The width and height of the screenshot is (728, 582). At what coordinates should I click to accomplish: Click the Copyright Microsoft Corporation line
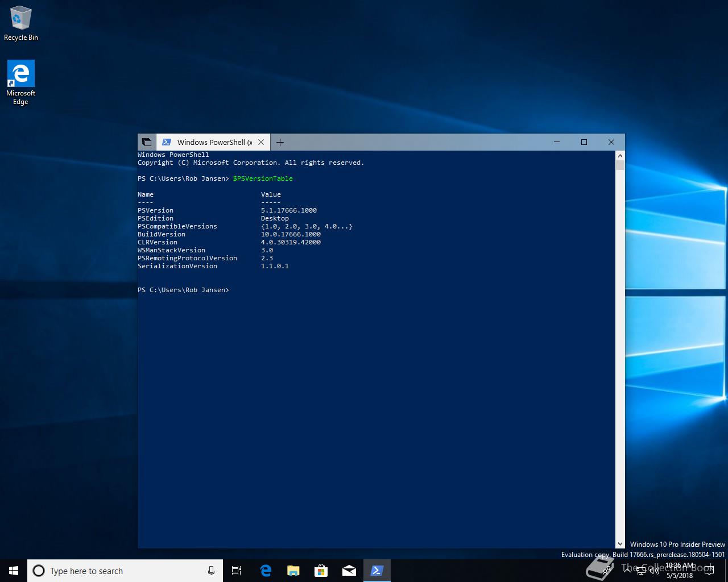251,163
